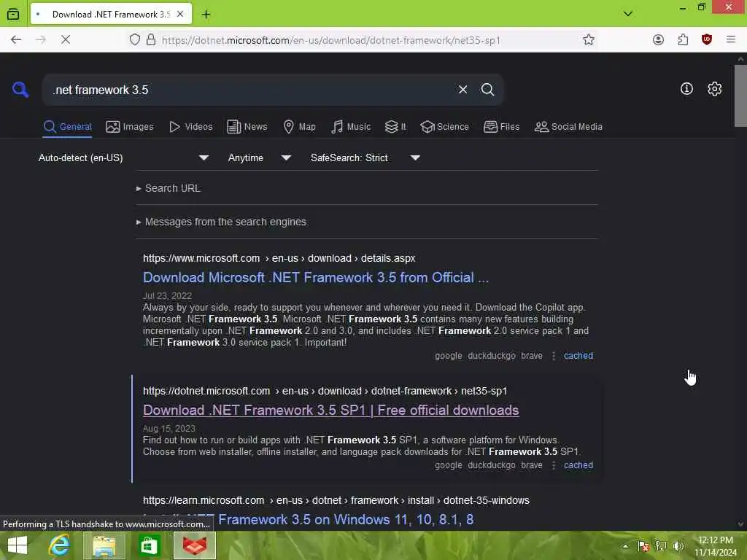The width and height of the screenshot is (747, 560).
Task: Select the General category tab
Action: pyautogui.click(x=67, y=127)
